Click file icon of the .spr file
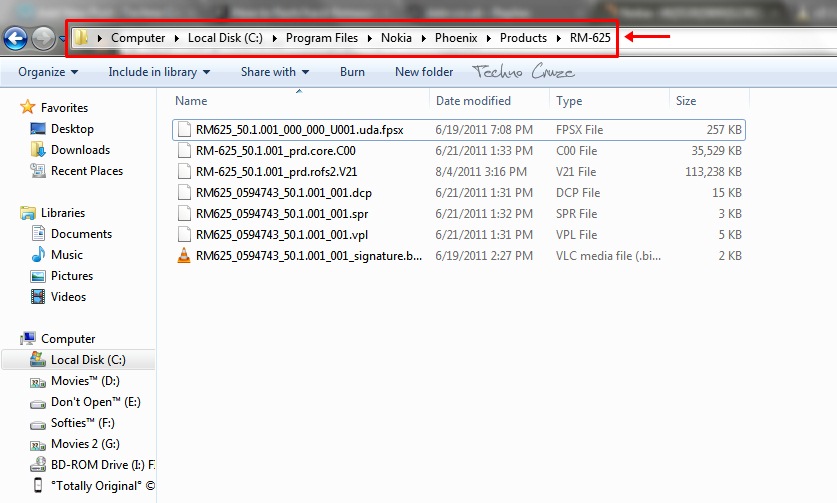The height and width of the screenshot is (503, 837). tap(184, 214)
